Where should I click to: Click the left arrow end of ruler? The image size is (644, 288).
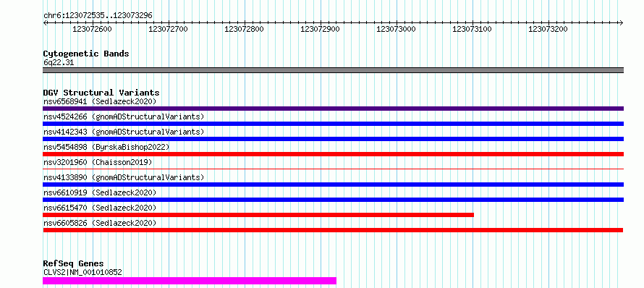click(x=45, y=22)
